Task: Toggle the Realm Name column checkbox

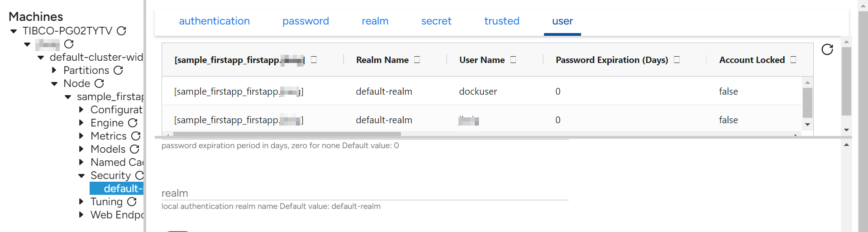Action: (x=417, y=60)
